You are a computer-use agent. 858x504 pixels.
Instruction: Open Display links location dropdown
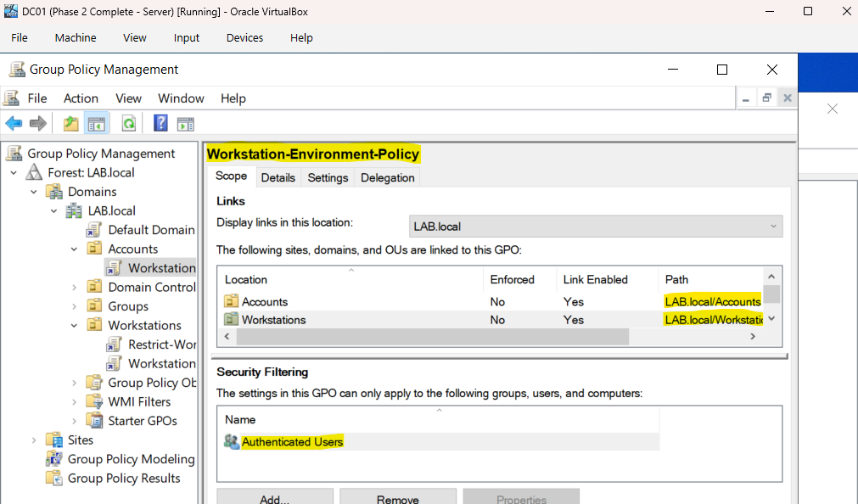[596, 227]
